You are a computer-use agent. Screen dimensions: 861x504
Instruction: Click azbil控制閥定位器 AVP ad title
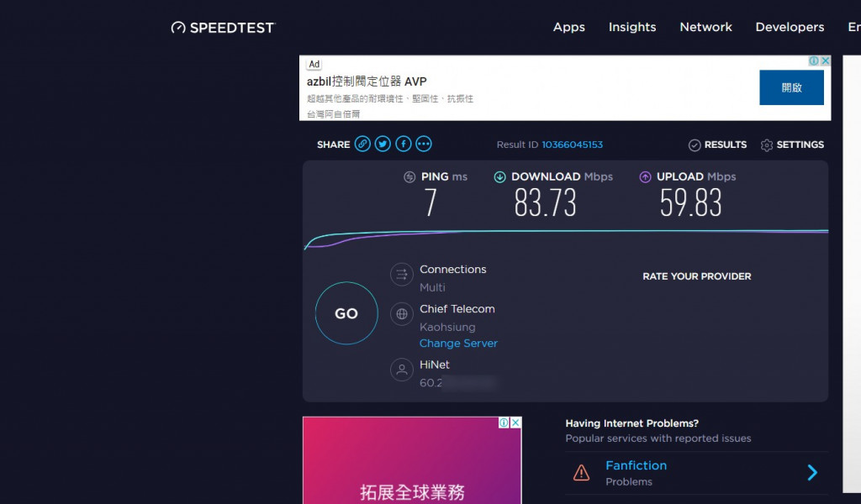[x=367, y=81]
